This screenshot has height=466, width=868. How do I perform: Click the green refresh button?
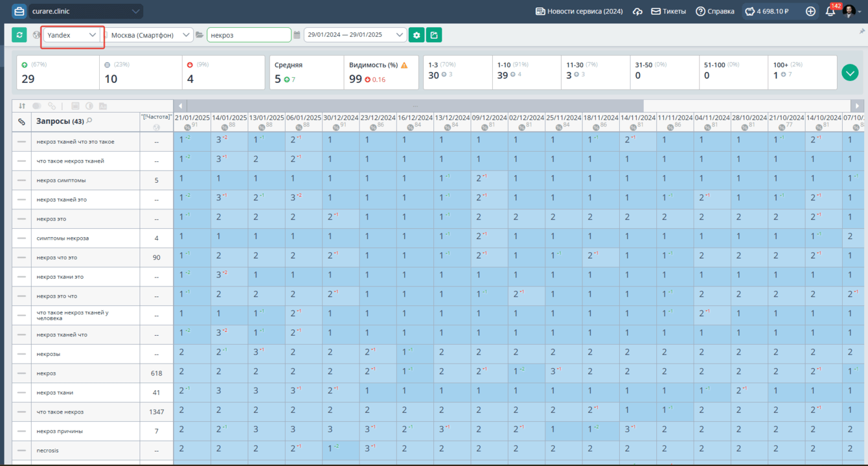[x=19, y=35]
